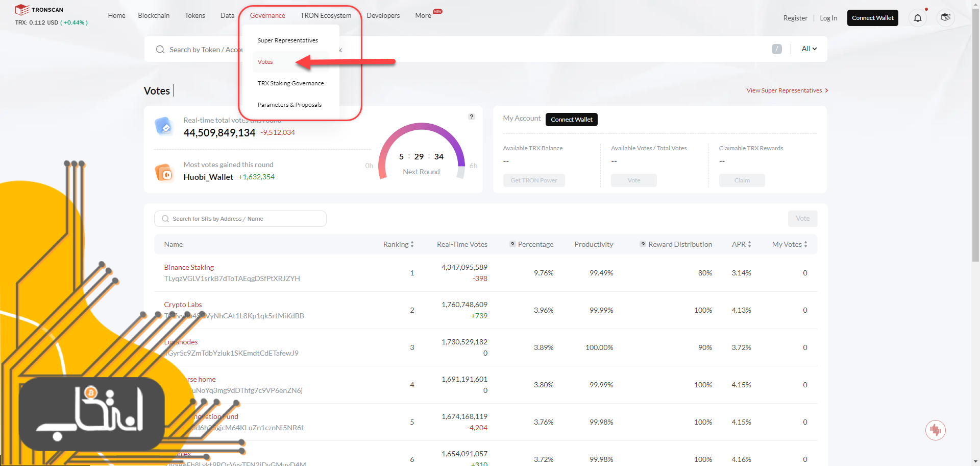Click the slash shortcut icon in search bar
The height and width of the screenshot is (466, 980).
coord(777,49)
